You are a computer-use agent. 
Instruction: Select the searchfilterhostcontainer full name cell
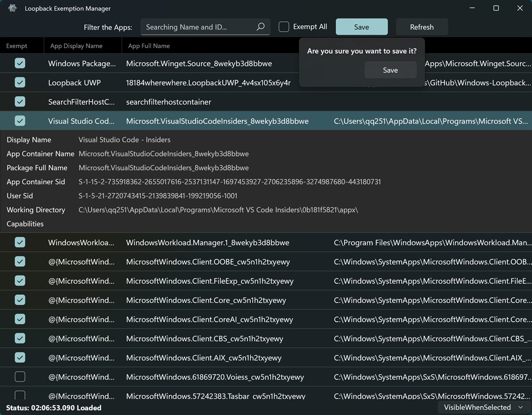pos(169,102)
